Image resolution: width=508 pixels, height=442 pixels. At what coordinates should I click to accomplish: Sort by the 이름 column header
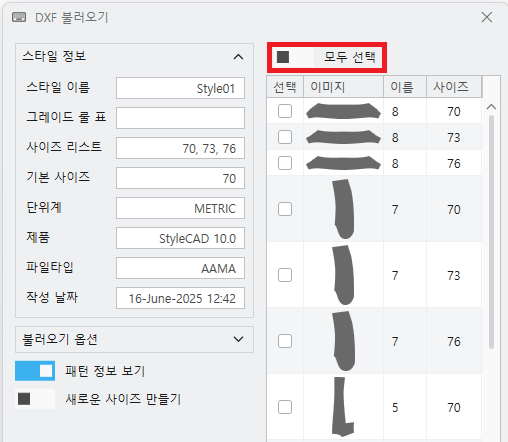[405, 87]
